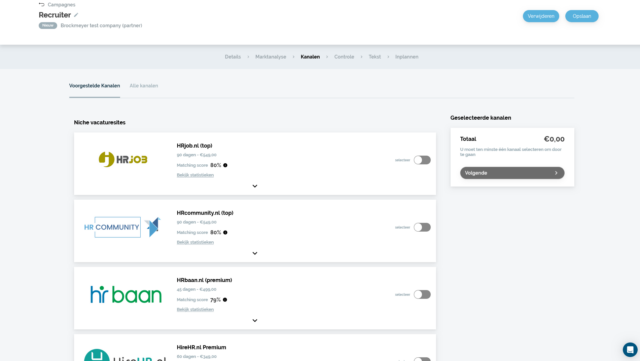Click the Geselecteerde kanalen heading
This screenshot has height=361, width=640.
click(x=480, y=118)
